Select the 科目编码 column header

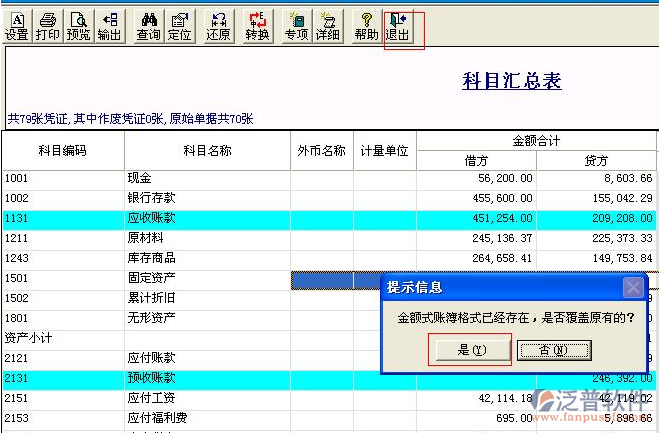coord(63,150)
